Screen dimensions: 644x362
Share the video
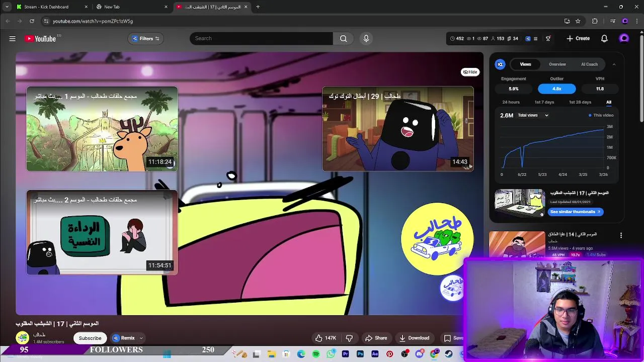[x=376, y=338]
